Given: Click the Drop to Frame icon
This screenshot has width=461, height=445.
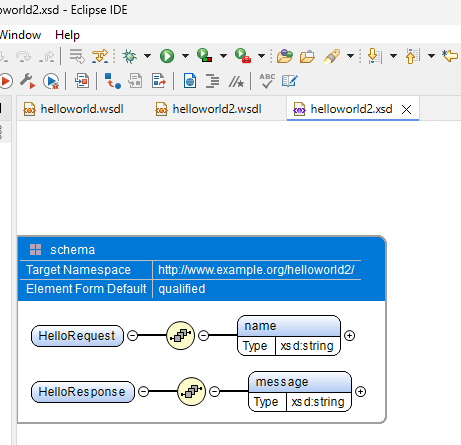Looking at the screenshot, I should [77, 56].
